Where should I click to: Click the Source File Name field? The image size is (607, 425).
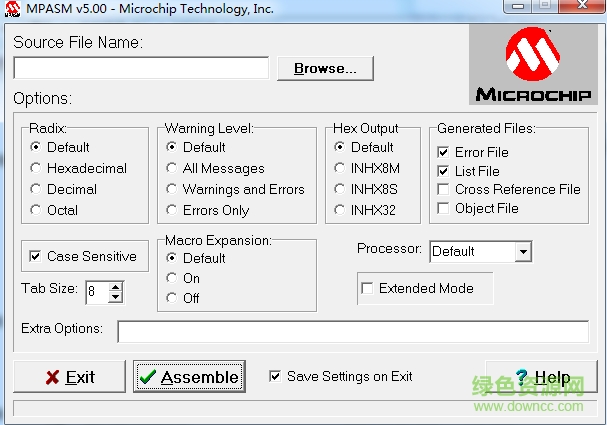[141, 68]
